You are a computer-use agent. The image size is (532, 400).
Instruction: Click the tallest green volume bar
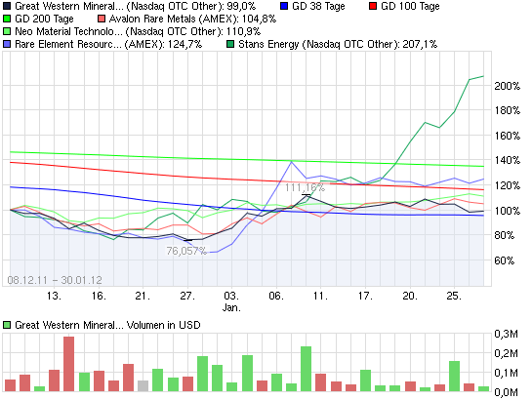coord(307,369)
